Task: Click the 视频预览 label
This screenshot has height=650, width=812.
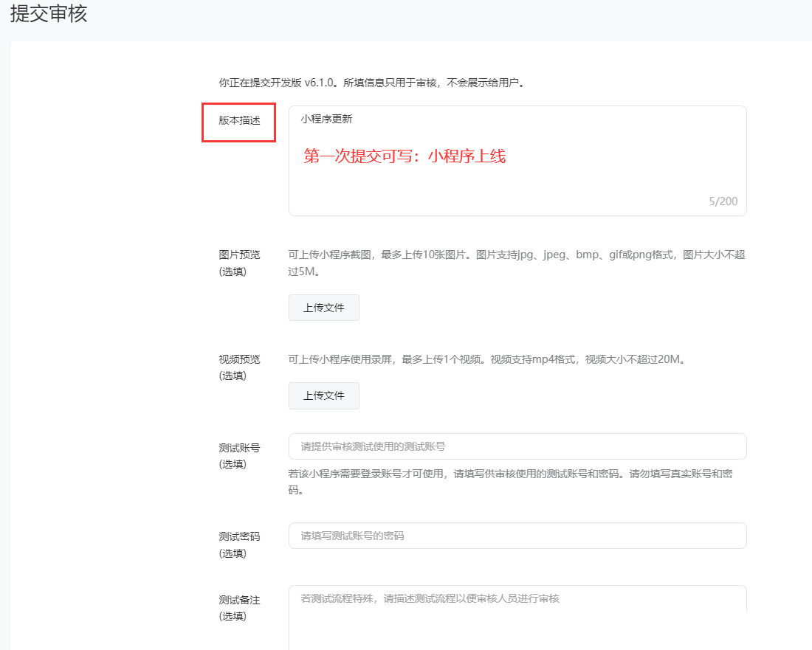Action: 239,359
